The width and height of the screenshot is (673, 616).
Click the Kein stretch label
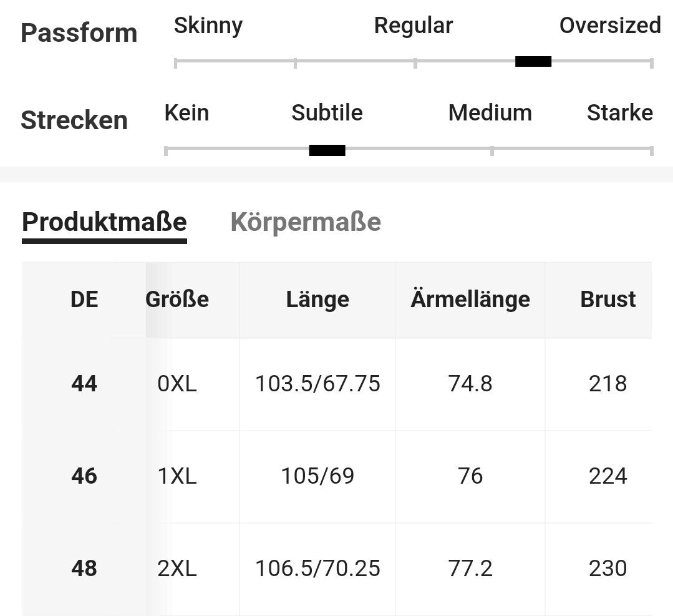186,114
